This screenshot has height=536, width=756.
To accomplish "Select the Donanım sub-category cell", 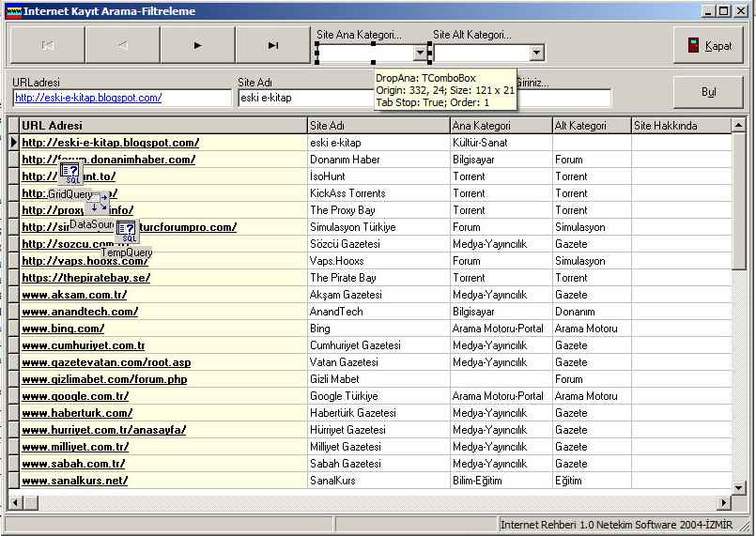I will click(592, 312).
